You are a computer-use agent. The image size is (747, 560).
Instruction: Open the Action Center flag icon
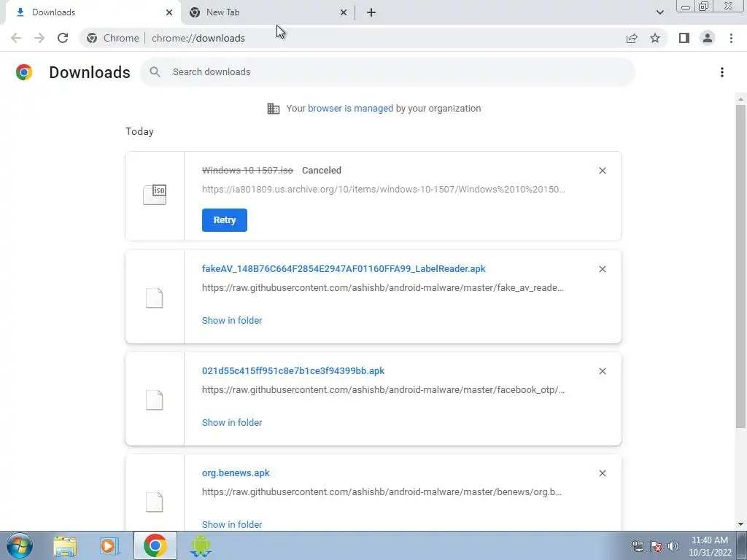click(656, 546)
